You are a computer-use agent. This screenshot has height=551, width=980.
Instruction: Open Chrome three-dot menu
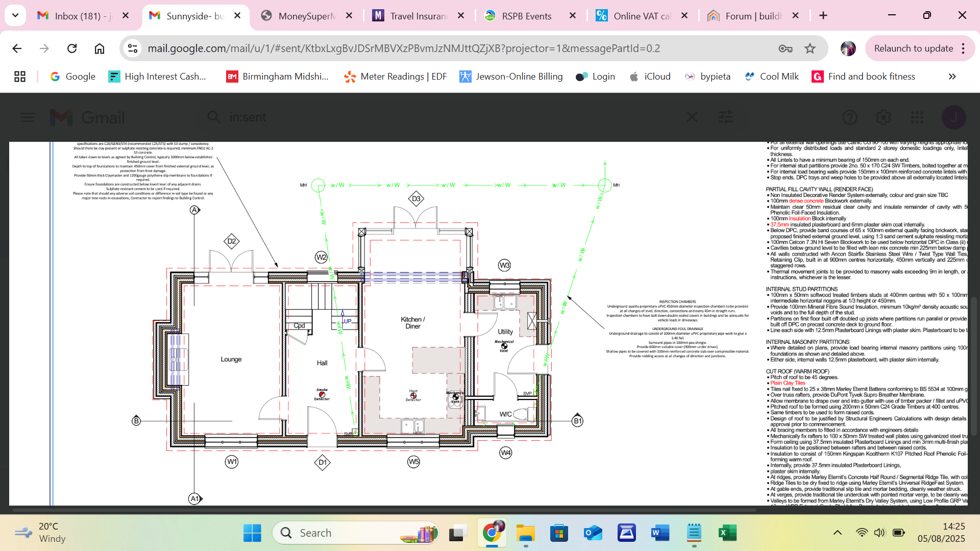tap(964, 48)
